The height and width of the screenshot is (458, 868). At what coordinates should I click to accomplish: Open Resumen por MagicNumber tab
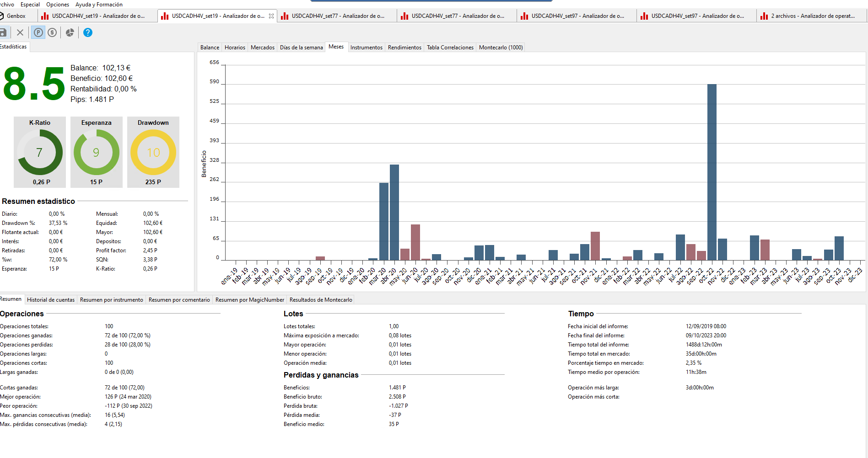(250, 300)
